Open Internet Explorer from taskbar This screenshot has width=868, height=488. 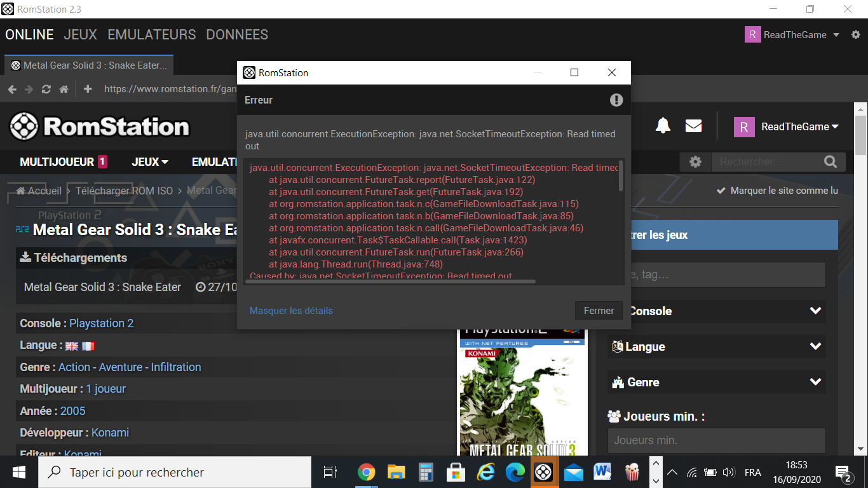click(485, 472)
